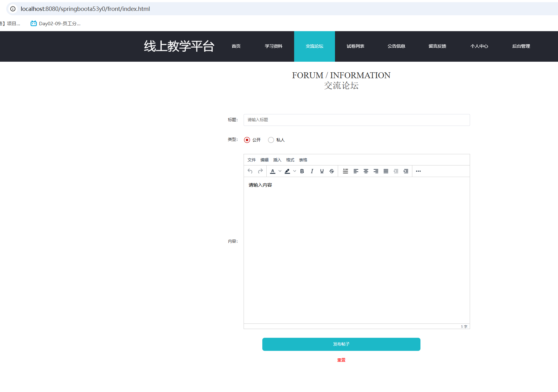Toggle bold formatting
The image size is (558, 392).
tap(302, 171)
